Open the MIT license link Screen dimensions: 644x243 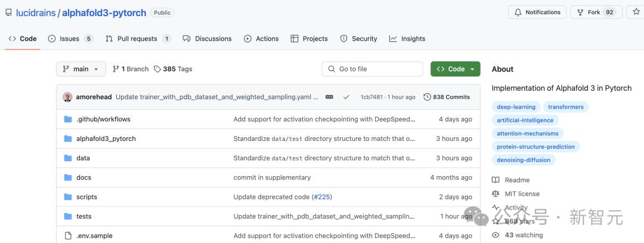522,193
